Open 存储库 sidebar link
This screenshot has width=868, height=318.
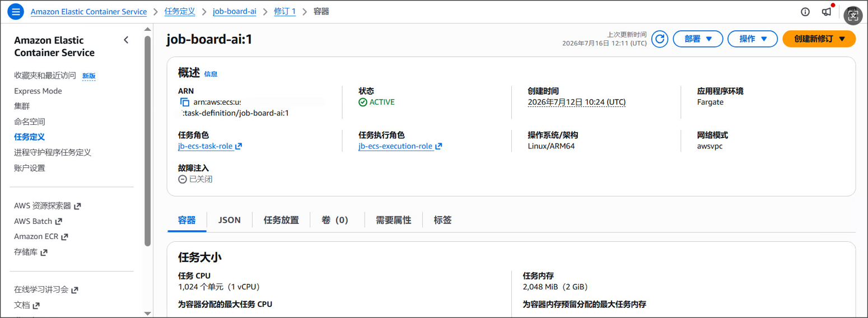(26, 252)
